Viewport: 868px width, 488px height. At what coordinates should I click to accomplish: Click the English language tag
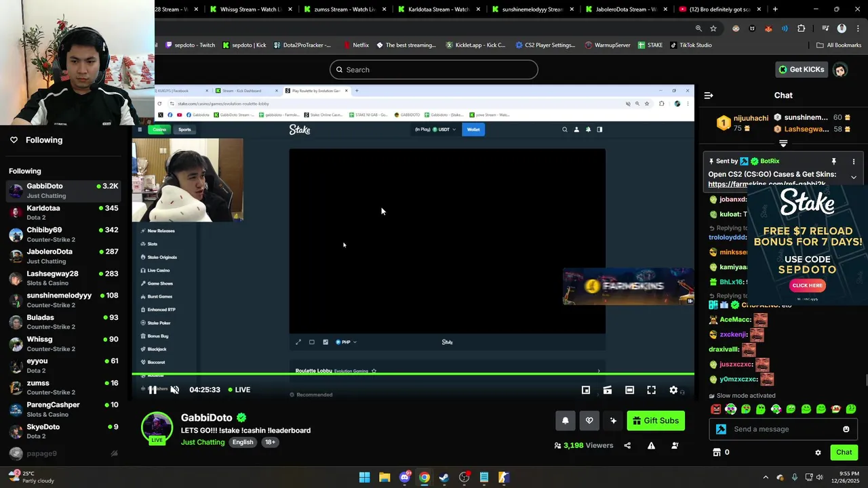pos(243,442)
